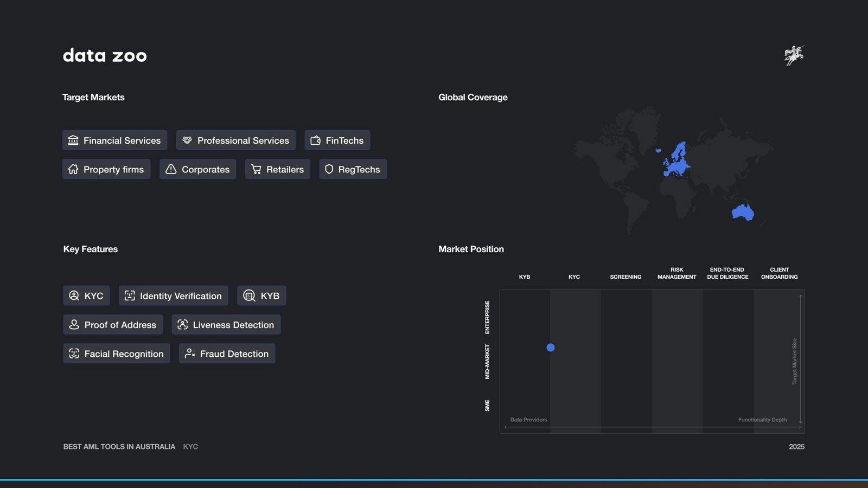Viewport: 868px width, 488px height.
Task: Click the shopping cart icon in Retailers
Action: [x=256, y=169]
